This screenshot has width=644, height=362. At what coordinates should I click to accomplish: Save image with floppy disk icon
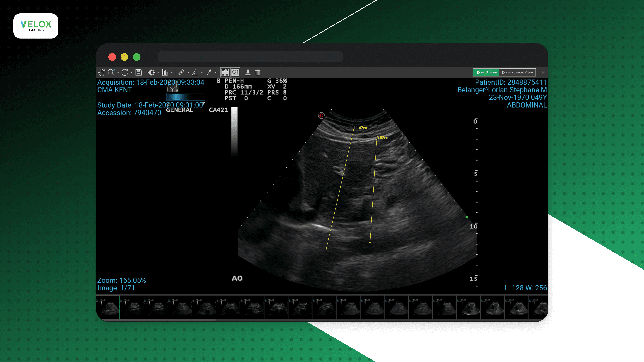click(x=139, y=72)
